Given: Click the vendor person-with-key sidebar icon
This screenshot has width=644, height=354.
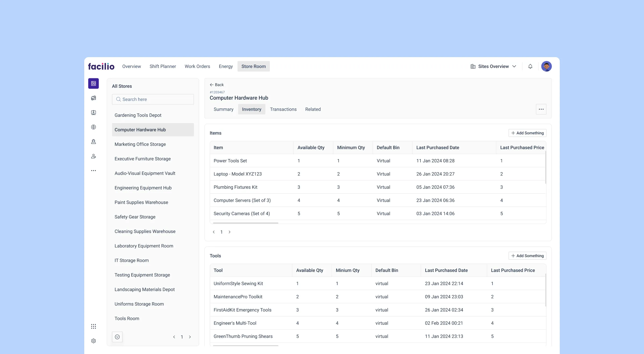Looking at the screenshot, I should [x=93, y=156].
